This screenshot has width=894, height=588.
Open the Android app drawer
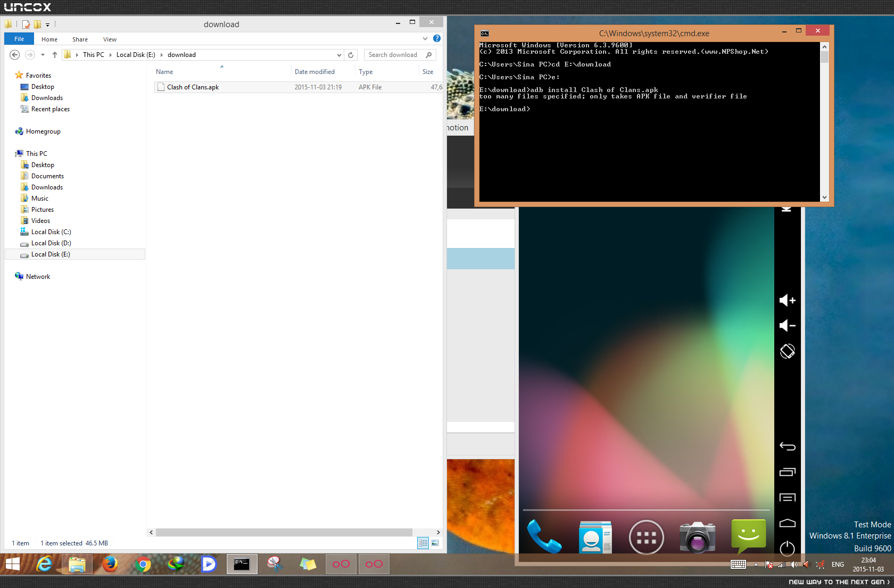646,537
